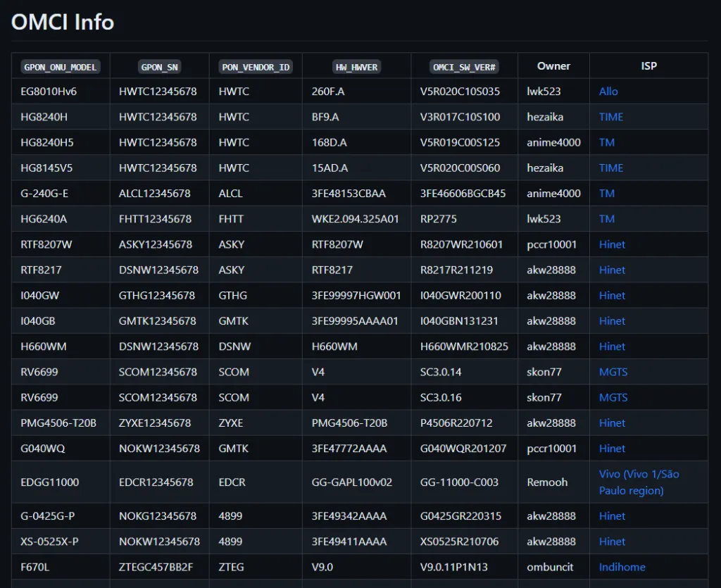
Task: Select ZTEG vendor ID cell
Action: [231, 568]
